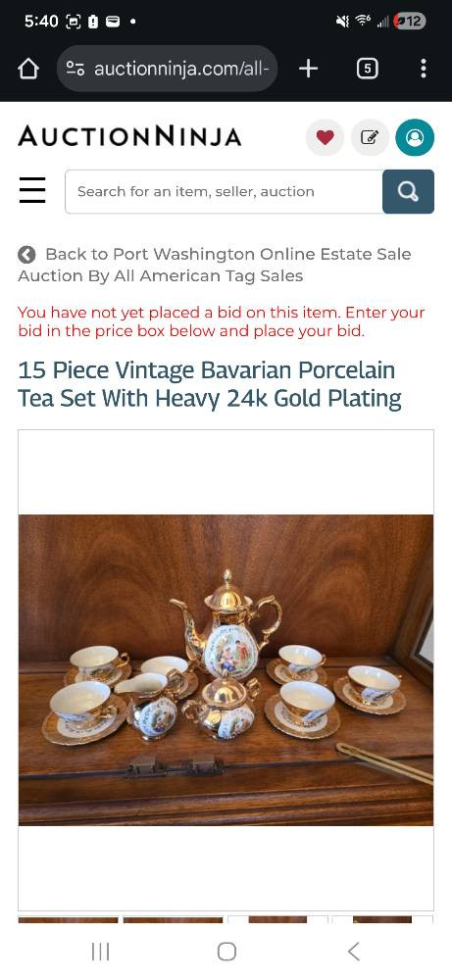Open the tab switcher showing 5 tabs
The width and height of the screenshot is (452, 980).
pos(367,69)
